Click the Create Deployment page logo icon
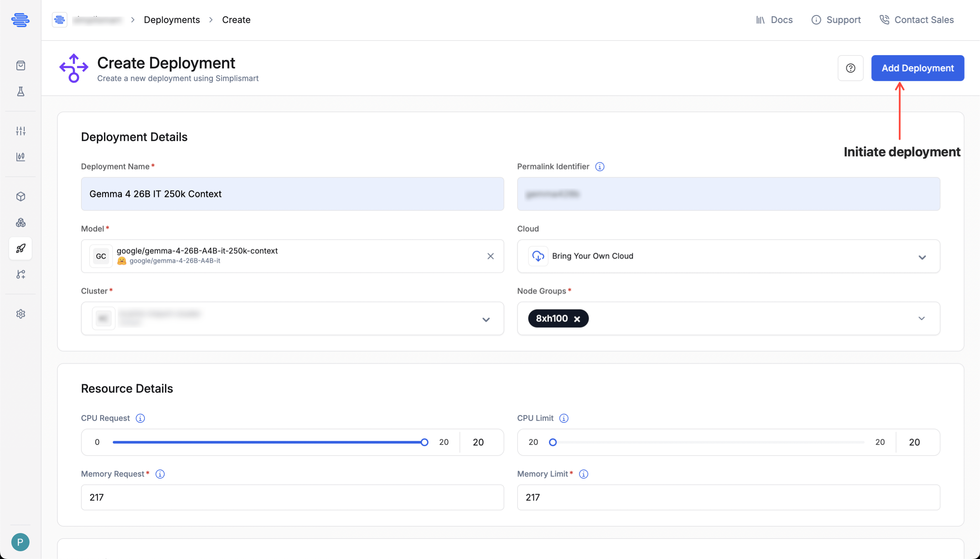This screenshot has height=559, width=980. tap(74, 68)
